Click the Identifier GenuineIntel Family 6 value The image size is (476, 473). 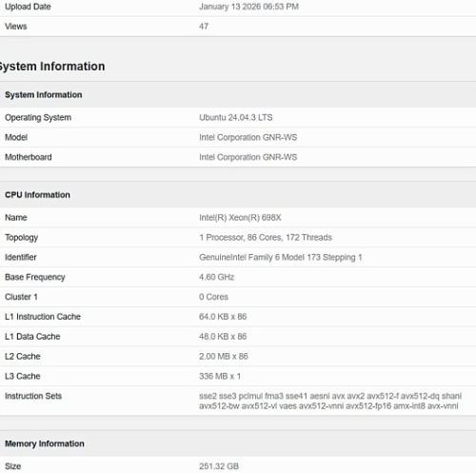[x=281, y=257]
